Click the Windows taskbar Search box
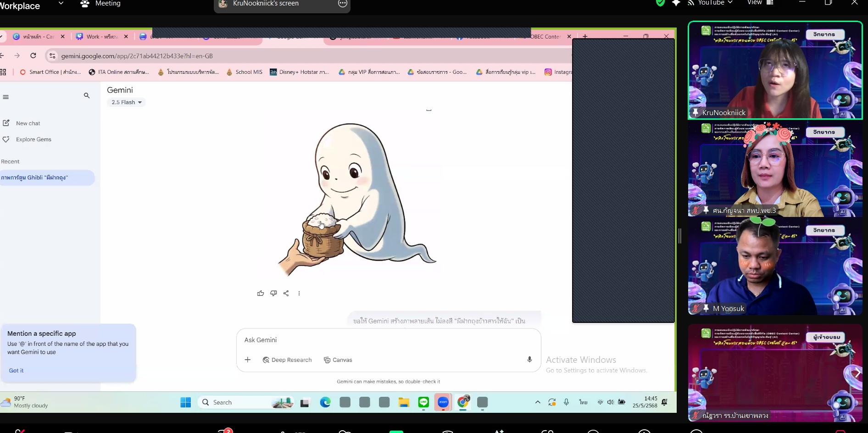 [245, 402]
